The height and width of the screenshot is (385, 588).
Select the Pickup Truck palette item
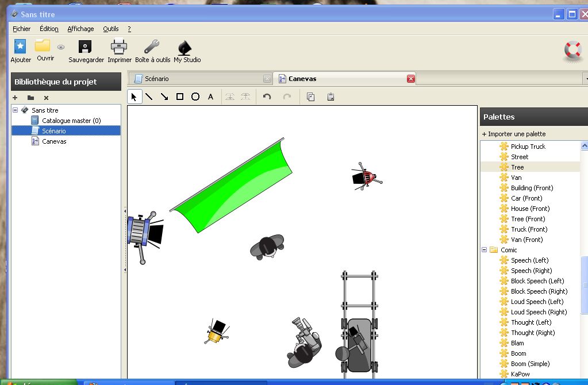point(528,147)
